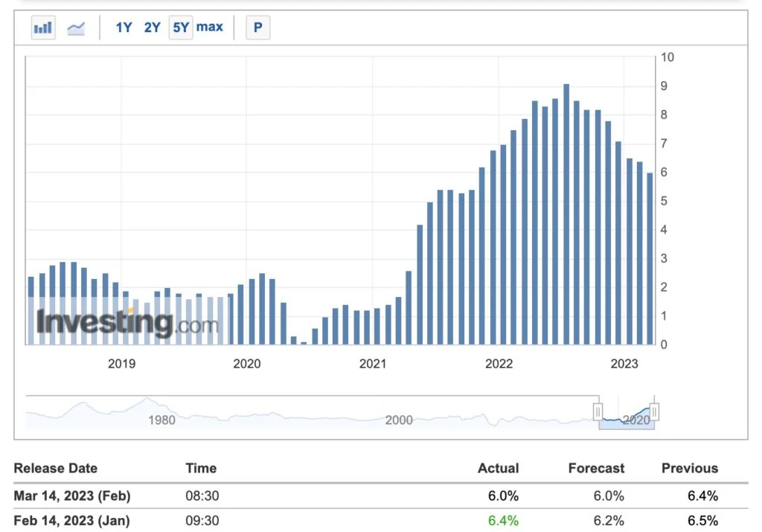Click the P button in chart toolbar
This screenshot has height=532, width=762.
(258, 28)
